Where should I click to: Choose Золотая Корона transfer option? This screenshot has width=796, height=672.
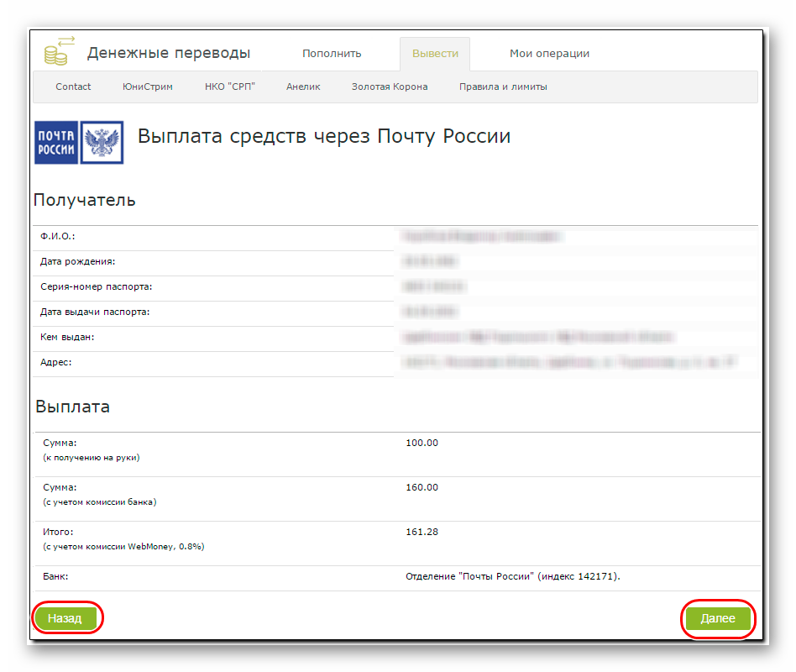pyautogui.click(x=390, y=87)
